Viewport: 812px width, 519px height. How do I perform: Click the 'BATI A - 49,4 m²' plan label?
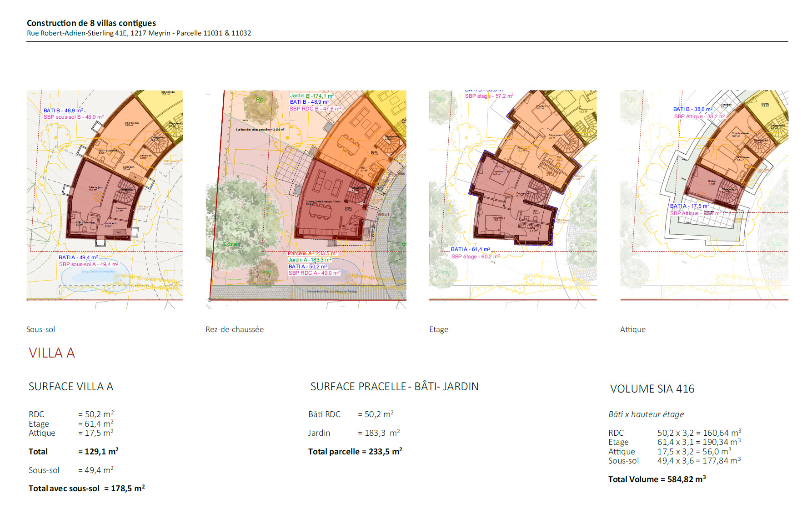click(78, 257)
